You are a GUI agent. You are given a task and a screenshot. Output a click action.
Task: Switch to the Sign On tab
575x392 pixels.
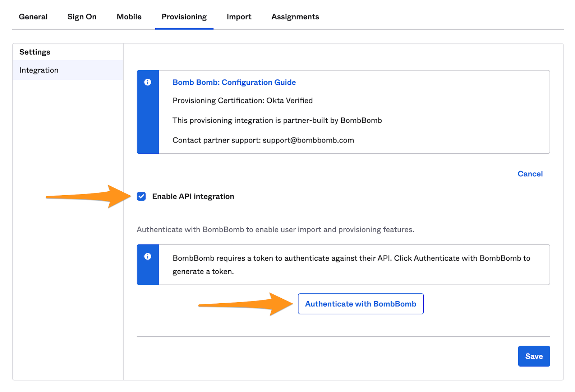click(82, 17)
